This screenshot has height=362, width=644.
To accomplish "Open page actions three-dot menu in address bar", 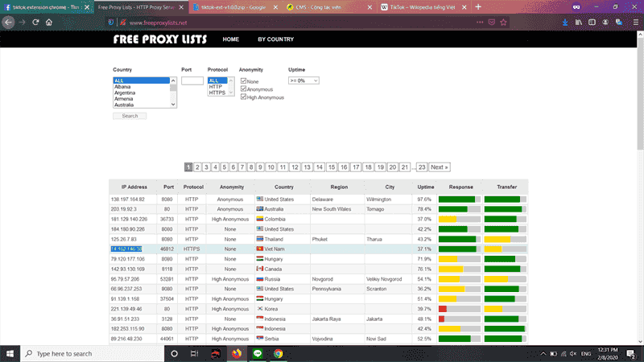I will coord(480,23).
